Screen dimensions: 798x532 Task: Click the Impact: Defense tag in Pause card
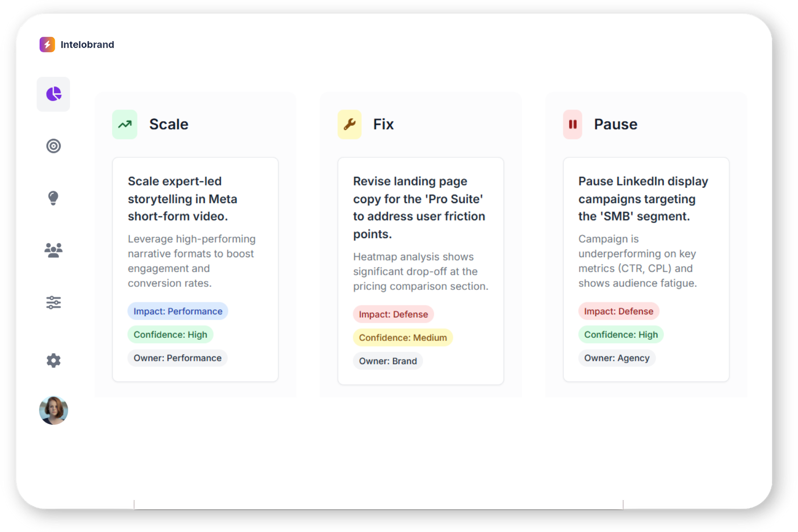click(x=618, y=311)
